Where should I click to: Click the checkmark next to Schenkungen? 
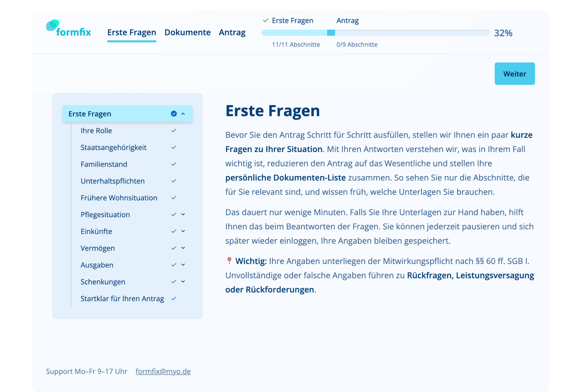pos(174,282)
